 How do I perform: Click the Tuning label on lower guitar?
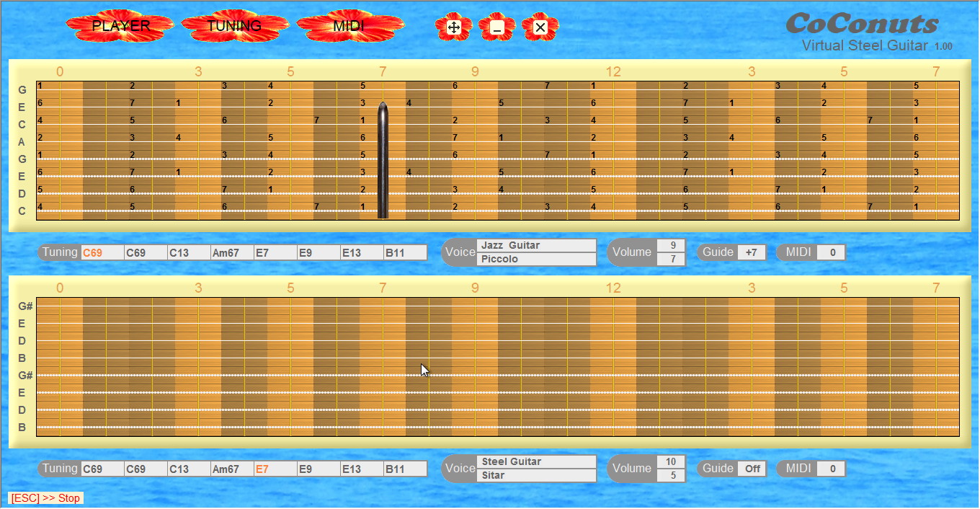tap(60, 468)
